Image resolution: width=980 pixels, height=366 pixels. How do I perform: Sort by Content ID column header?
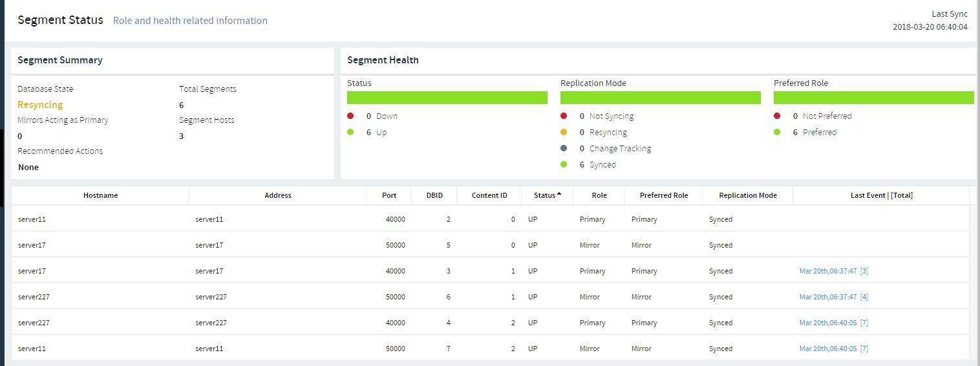[x=489, y=195]
